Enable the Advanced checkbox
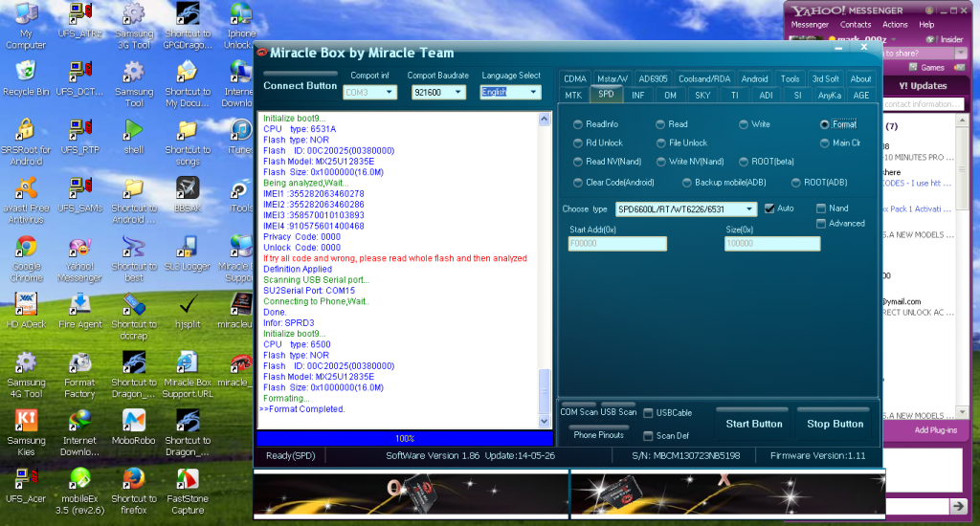Image resolution: width=980 pixels, height=526 pixels. coord(821,224)
